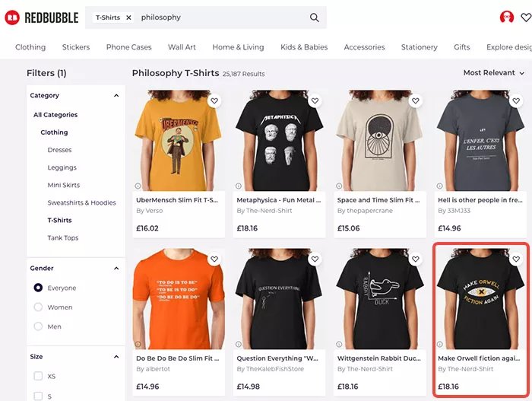Open the Home & Living navigation menu
The image size is (532, 401).
click(238, 47)
